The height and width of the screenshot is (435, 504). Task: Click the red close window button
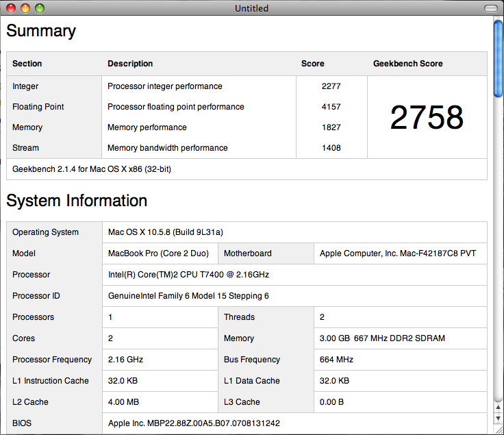pyautogui.click(x=11, y=8)
